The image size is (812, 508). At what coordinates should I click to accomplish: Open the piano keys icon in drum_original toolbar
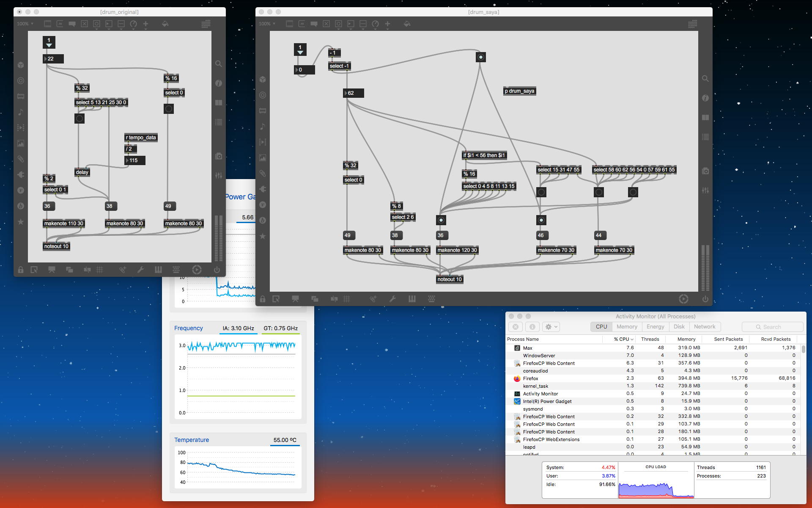[158, 270]
